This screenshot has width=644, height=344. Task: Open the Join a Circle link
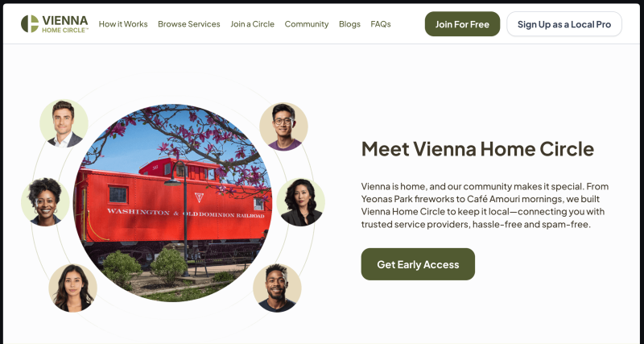[x=252, y=24]
